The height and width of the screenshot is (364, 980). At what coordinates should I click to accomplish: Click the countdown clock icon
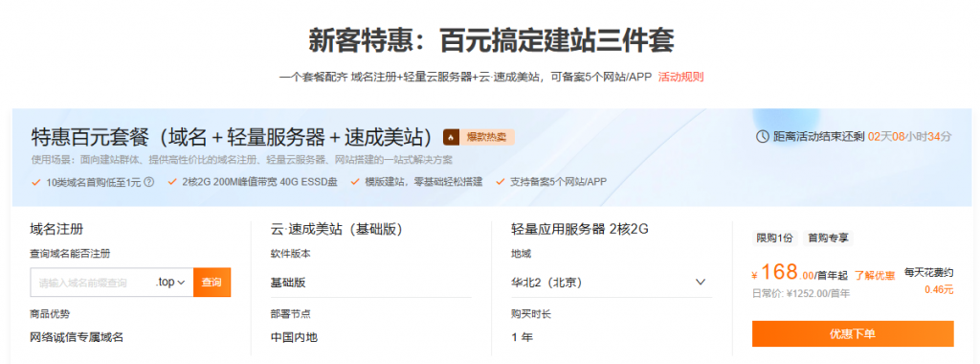click(x=762, y=136)
